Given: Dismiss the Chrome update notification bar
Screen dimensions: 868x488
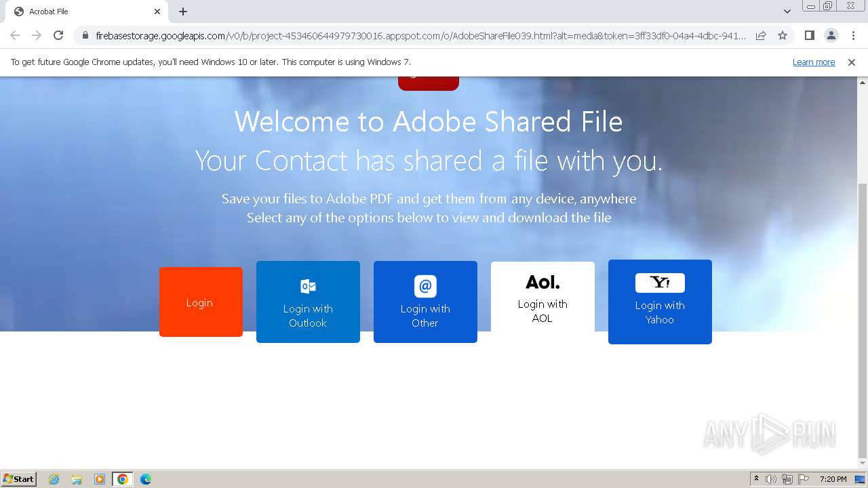Looking at the screenshot, I should [x=852, y=62].
